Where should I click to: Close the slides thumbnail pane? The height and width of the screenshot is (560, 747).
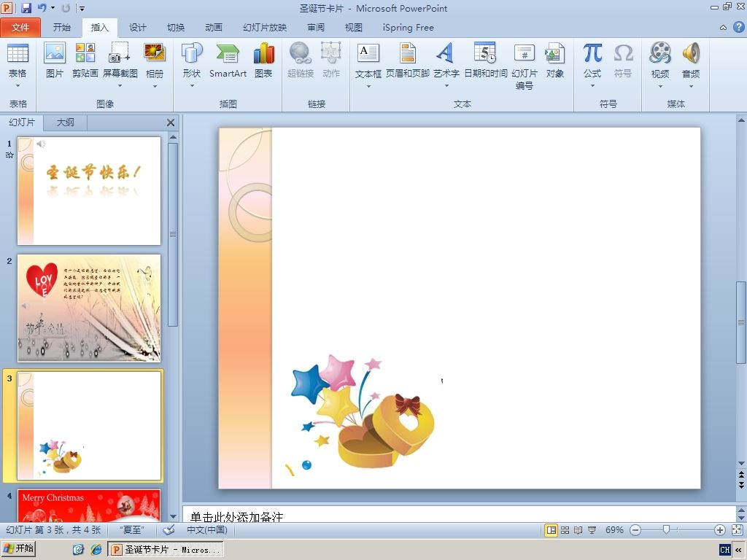pyautogui.click(x=171, y=122)
